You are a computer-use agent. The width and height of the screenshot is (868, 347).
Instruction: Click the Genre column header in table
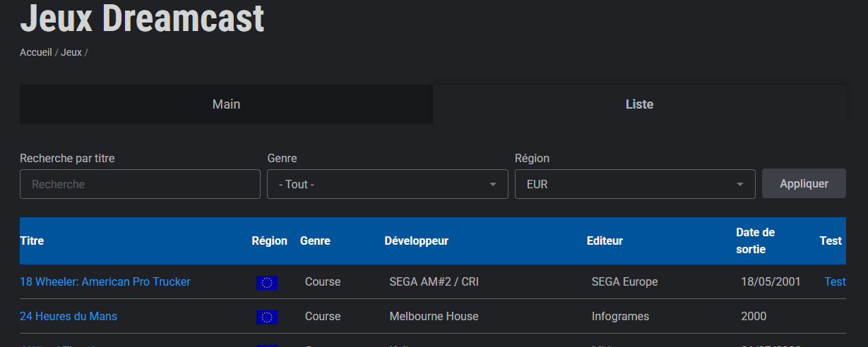(315, 241)
